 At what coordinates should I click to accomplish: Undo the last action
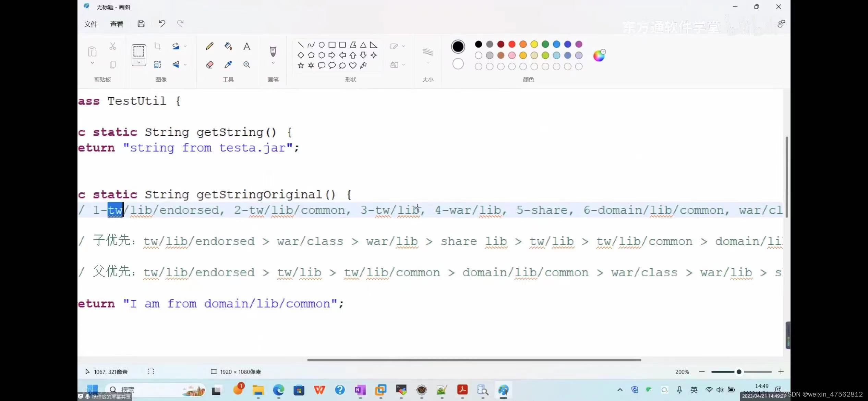pos(162,24)
